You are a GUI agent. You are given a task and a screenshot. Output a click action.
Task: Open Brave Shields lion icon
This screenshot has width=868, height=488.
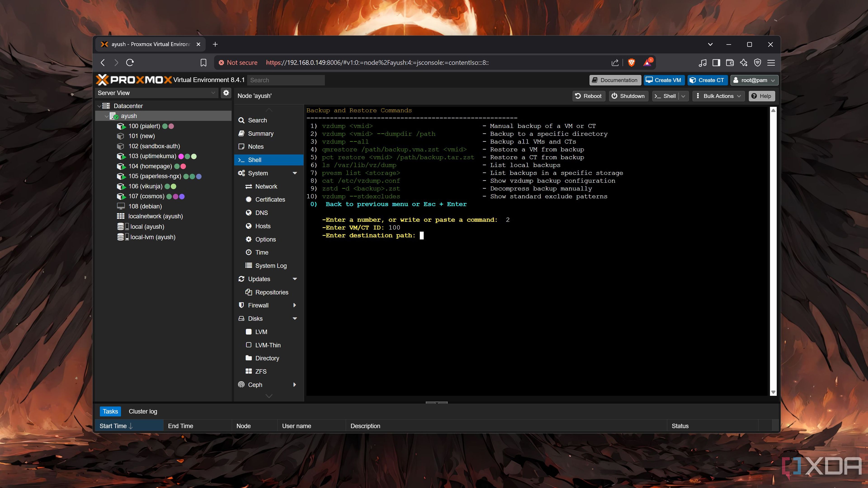(632, 63)
